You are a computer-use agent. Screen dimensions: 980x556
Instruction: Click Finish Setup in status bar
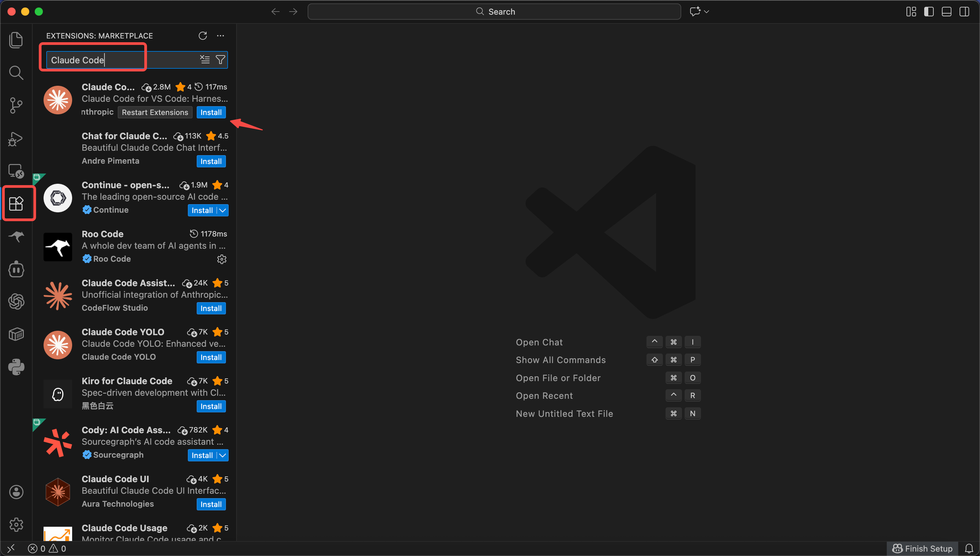(x=922, y=549)
